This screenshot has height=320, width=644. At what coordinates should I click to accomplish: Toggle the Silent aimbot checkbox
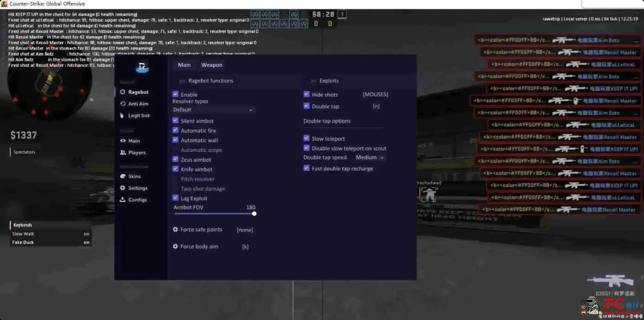tap(175, 120)
